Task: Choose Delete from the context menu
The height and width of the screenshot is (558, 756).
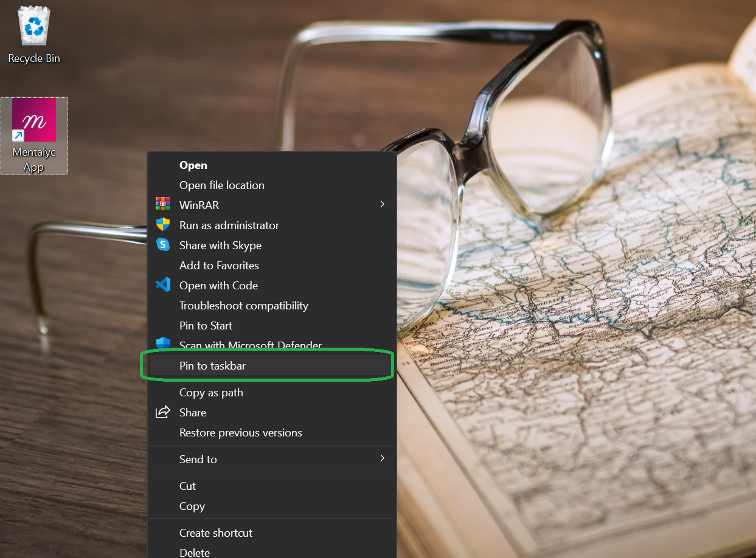Action: click(x=272, y=551)
